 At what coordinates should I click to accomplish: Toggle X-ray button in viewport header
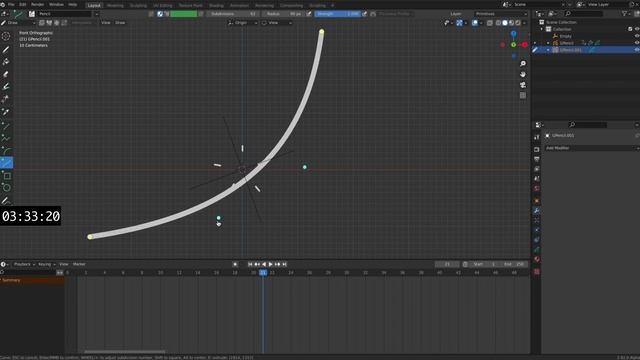(490, 23)
